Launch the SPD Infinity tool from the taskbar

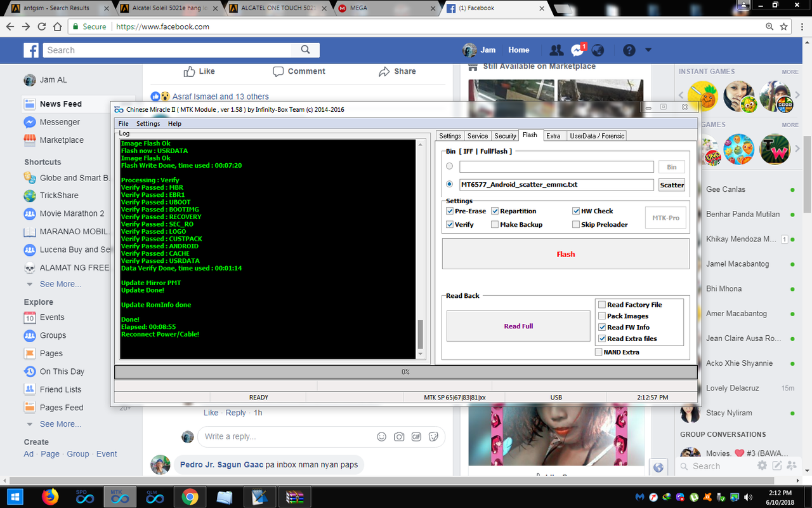pos(84,496)
